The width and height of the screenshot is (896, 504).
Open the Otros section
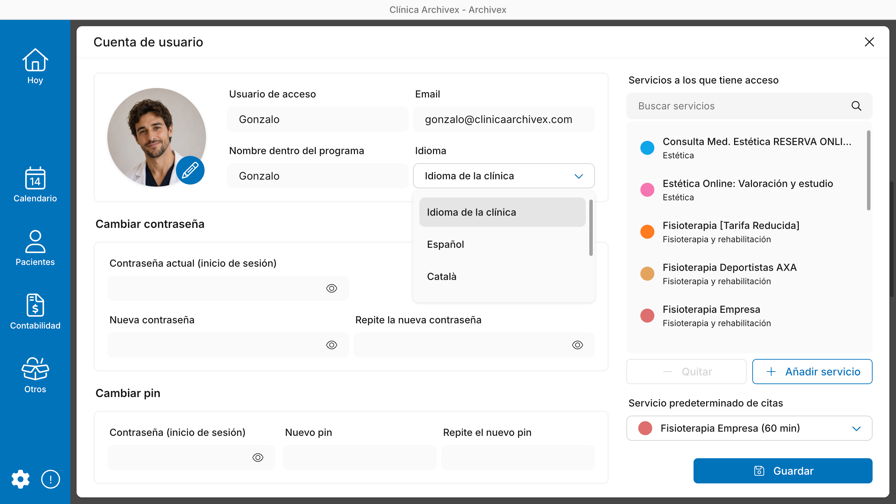[35, 375]
